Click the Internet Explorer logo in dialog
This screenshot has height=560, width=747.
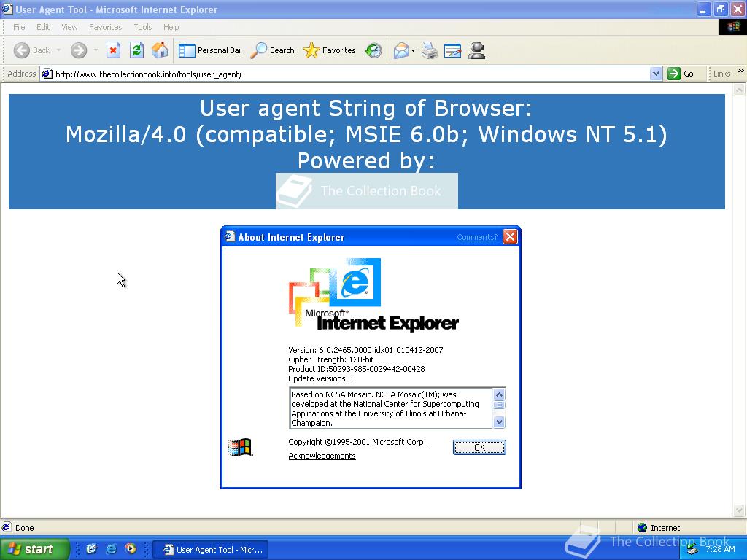[373, 295]
